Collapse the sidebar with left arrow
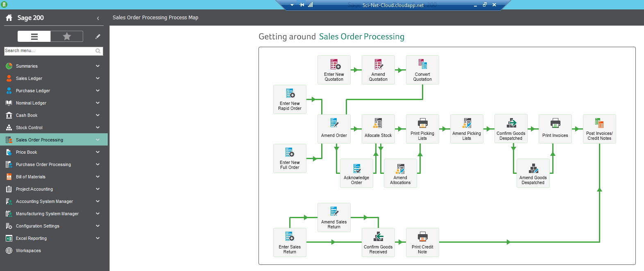Image resolution: width=644 pixels, height=271 pixels. pos(98,18)
